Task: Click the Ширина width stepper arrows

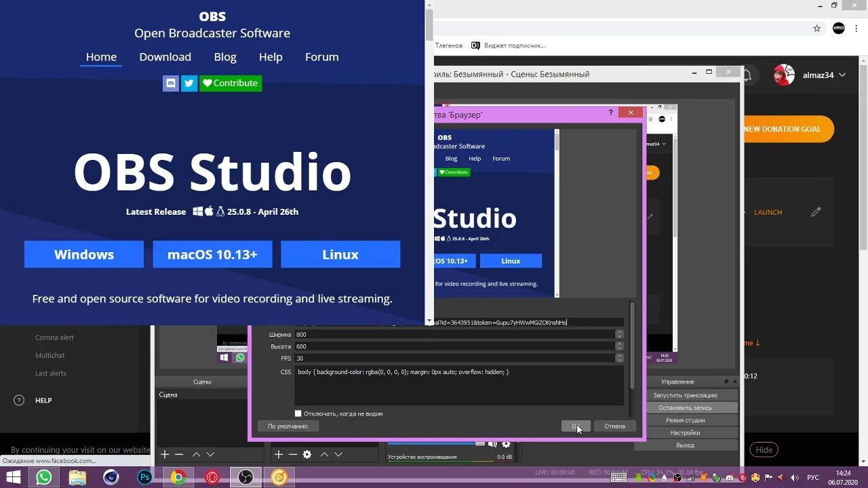Action: (x=619, y=334)
